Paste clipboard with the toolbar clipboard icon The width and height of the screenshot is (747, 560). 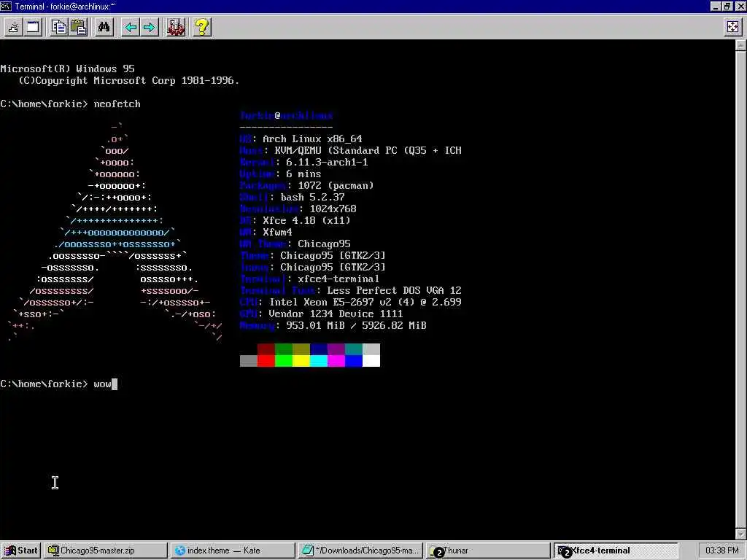(x=79, y=27)
